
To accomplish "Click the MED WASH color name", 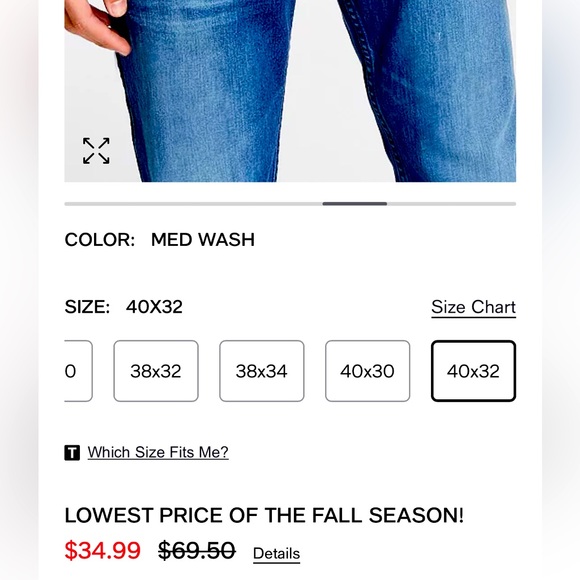I will coord(203,240).
